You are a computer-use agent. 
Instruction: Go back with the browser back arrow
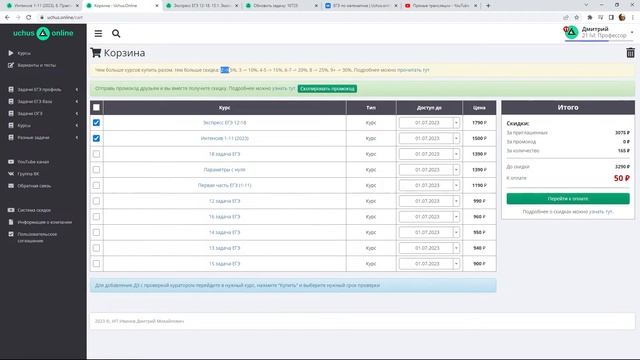[7, 17]
